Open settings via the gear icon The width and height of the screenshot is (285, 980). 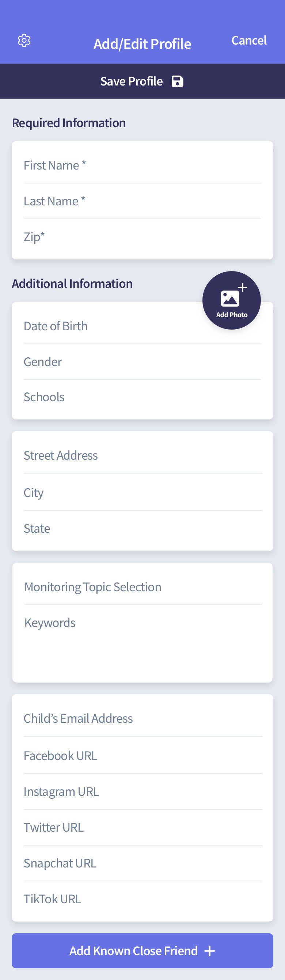pos(24,40)
